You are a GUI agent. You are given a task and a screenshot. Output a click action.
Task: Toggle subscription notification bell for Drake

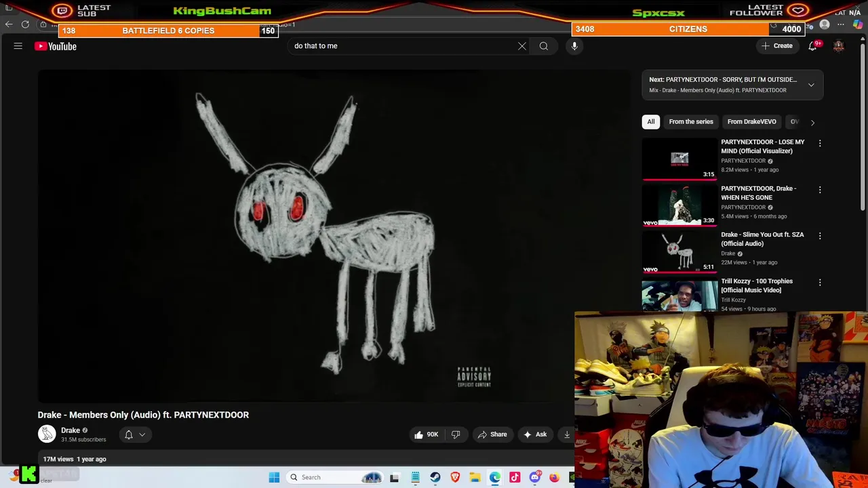(129, 434)
